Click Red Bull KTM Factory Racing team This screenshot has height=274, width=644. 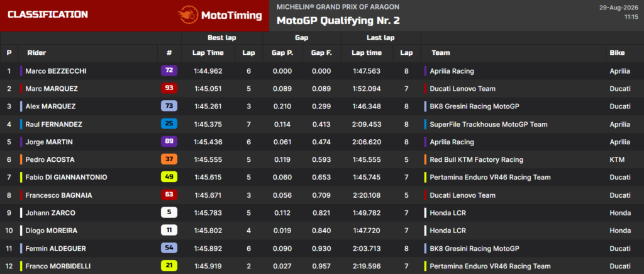tap(477, 159)
